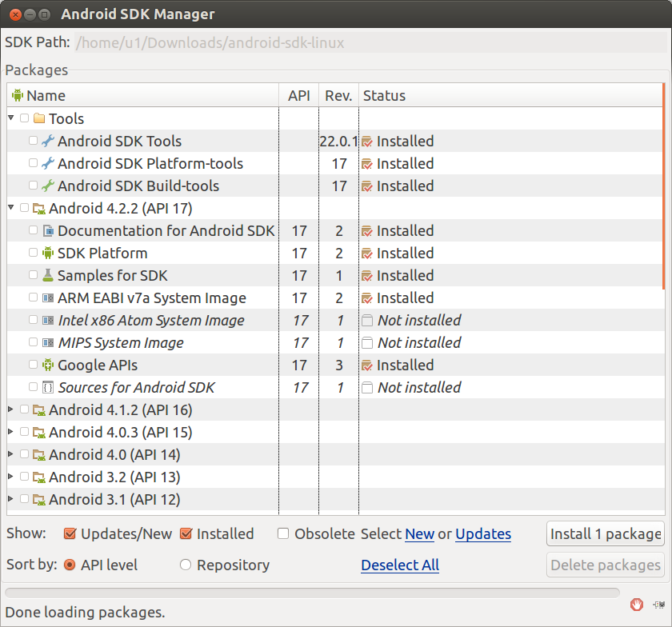Screen dimensions: 672x627
Task: Toggle the Obsolete checkbox
Action: (283, 533)
